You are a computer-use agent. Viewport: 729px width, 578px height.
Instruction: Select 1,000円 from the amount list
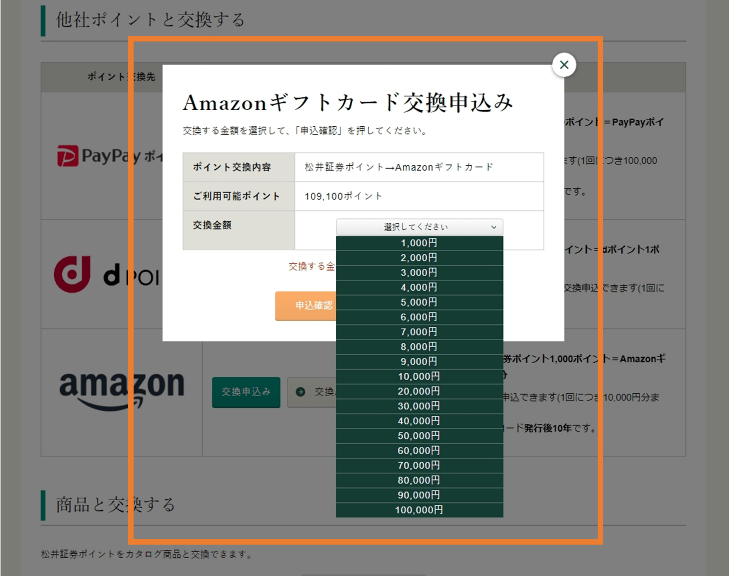click(x=419, y=243)
